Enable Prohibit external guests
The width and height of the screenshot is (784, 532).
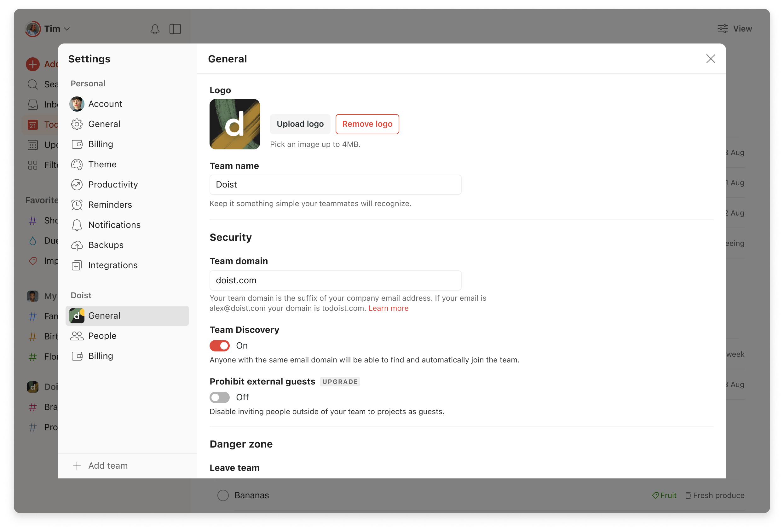pos(220,397)
